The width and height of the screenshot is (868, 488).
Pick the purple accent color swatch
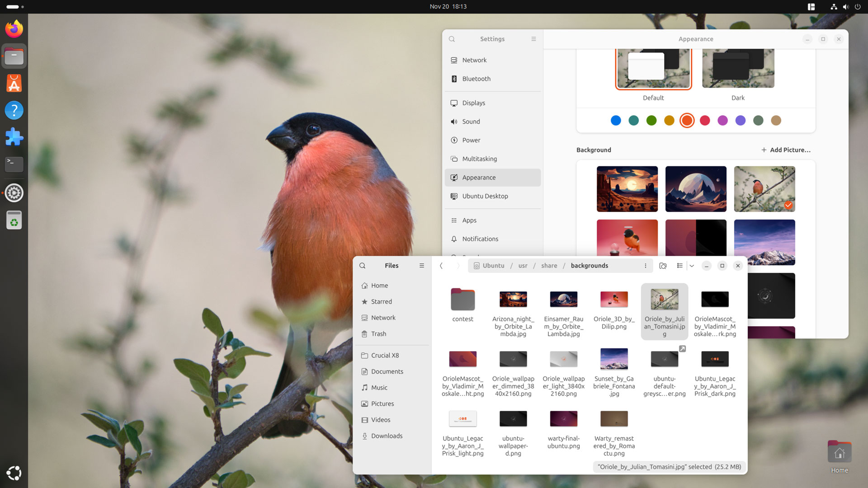click(741, 120)
